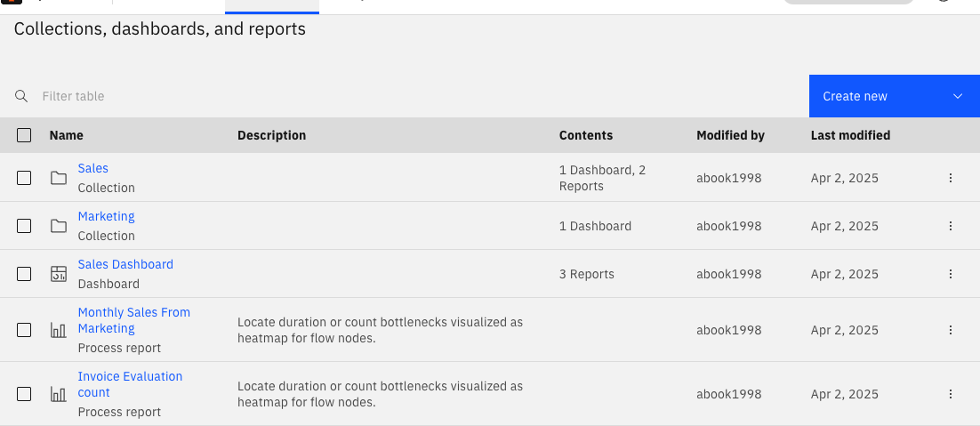Click the Sales Dashboard dashboard icon

point(59,274)
